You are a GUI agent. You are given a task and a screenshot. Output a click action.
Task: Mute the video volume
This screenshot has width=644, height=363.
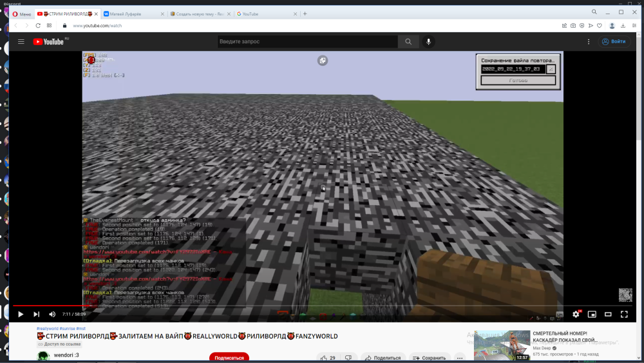pyautogui.click(x=52, y=314)
